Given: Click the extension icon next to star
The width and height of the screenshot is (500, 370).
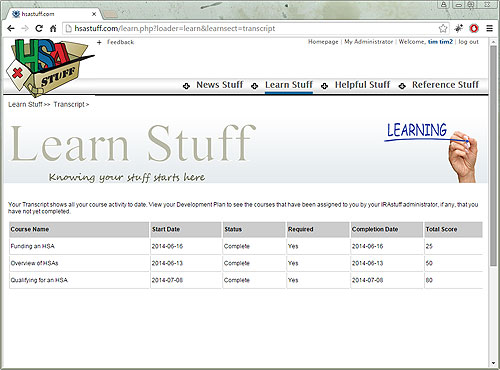Looking at the screenshot, I should click(459, 28).
